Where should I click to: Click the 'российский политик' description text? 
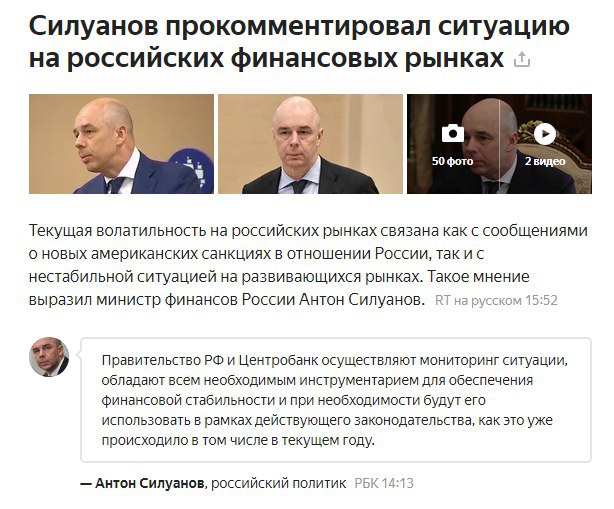pyautogui.click(x=278, y=483)
